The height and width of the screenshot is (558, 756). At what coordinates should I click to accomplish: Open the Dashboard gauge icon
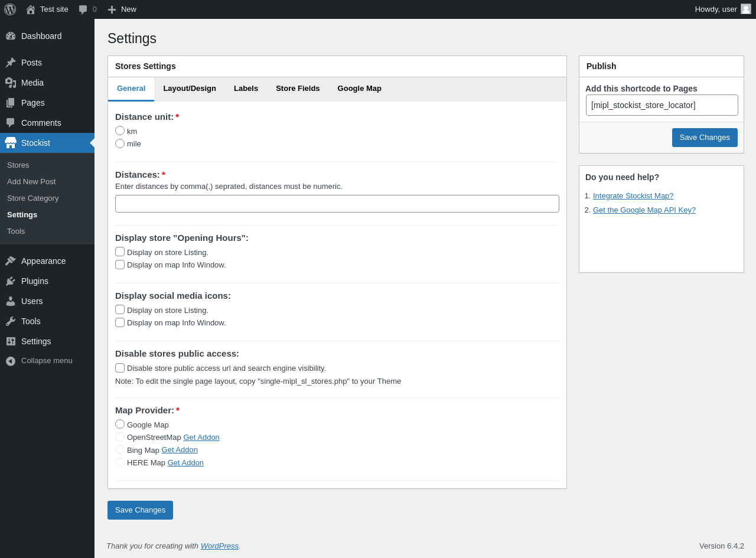click(11, 36)
